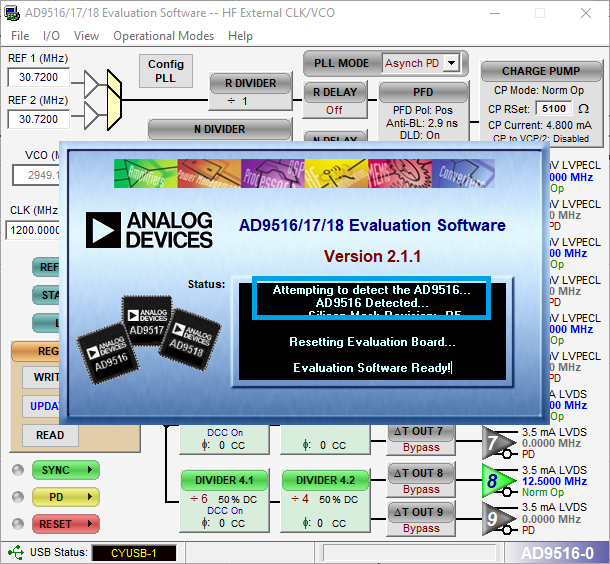
Task: Click the 'Norm Op' label of output 8
Action: pyautogui.click(x=543, y=492)
